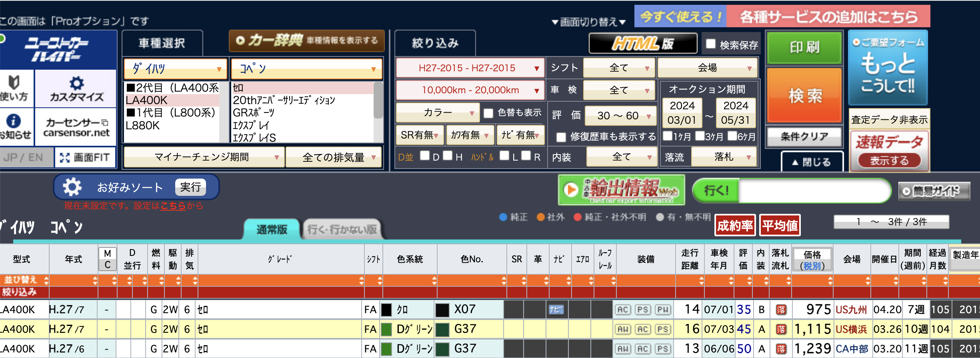Screen dimensions: 980x358
Task: Click the 落 badge in the US九州 row
Action: click(781, 310)
